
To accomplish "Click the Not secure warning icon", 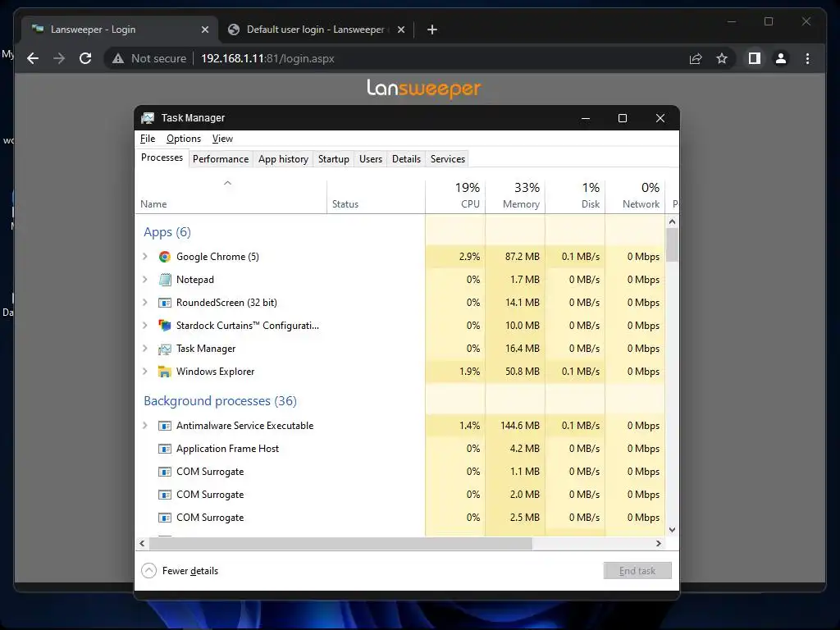I will coord(118,58).
